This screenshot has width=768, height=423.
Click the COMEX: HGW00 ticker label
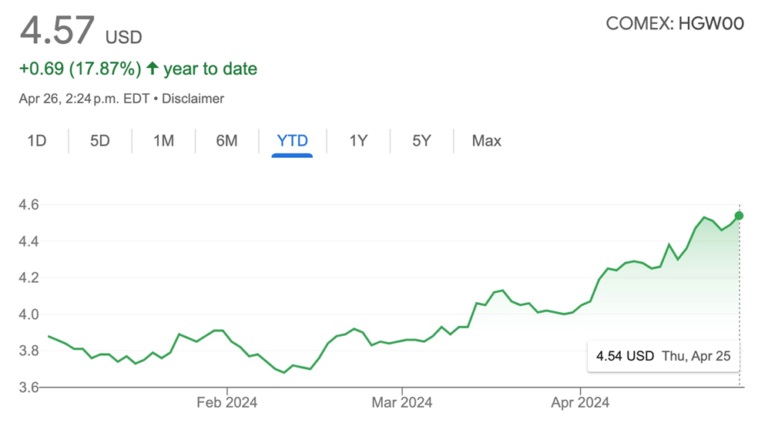coord(675,23)
